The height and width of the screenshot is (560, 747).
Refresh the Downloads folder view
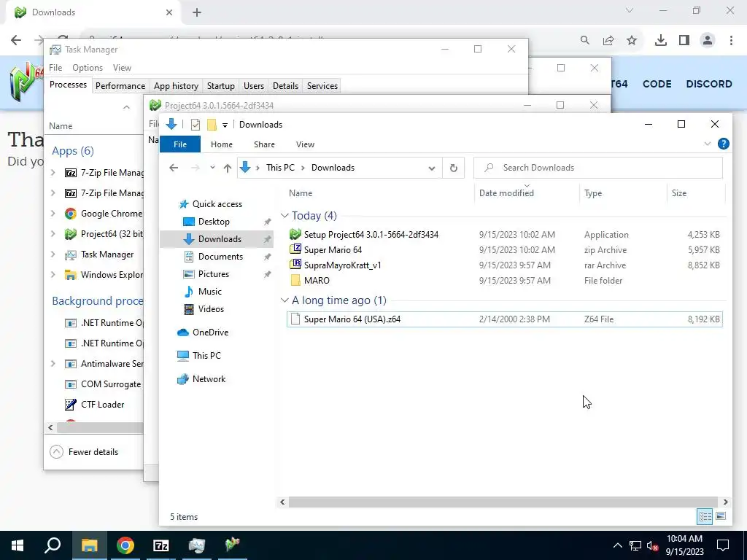[x=454, y=168]
